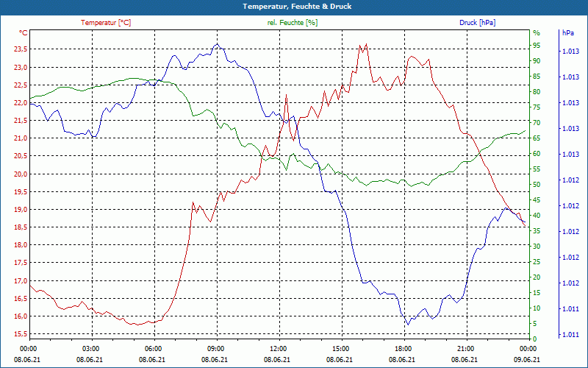588x368 pixels.
Task: Click the '21,5' temperature axis tick
Action: (x=21, y=121)
